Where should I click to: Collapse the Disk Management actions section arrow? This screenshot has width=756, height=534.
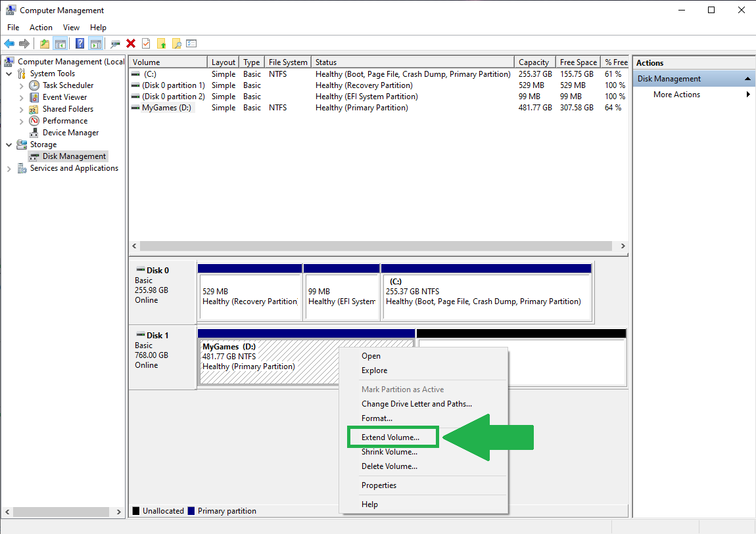click(747, 78)
